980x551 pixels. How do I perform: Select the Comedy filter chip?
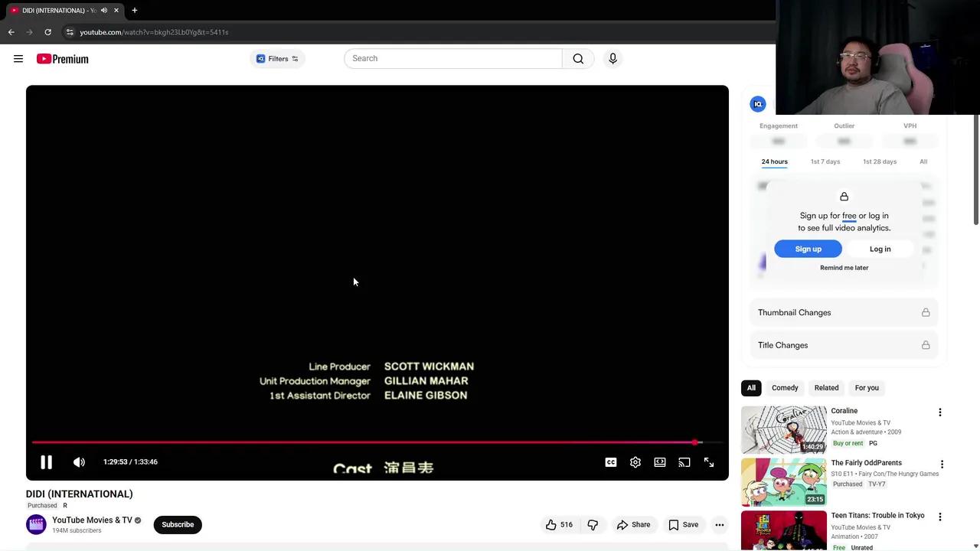(784, 387)
